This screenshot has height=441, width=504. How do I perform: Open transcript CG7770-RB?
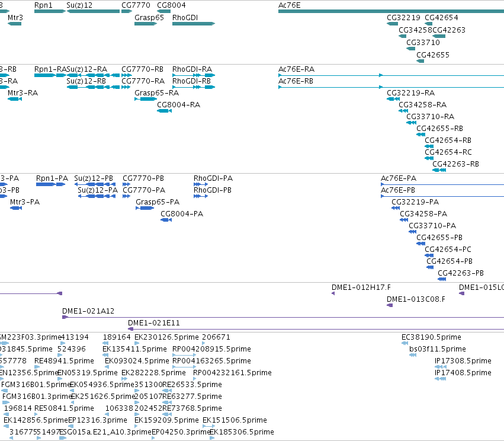tap(142, 69)
